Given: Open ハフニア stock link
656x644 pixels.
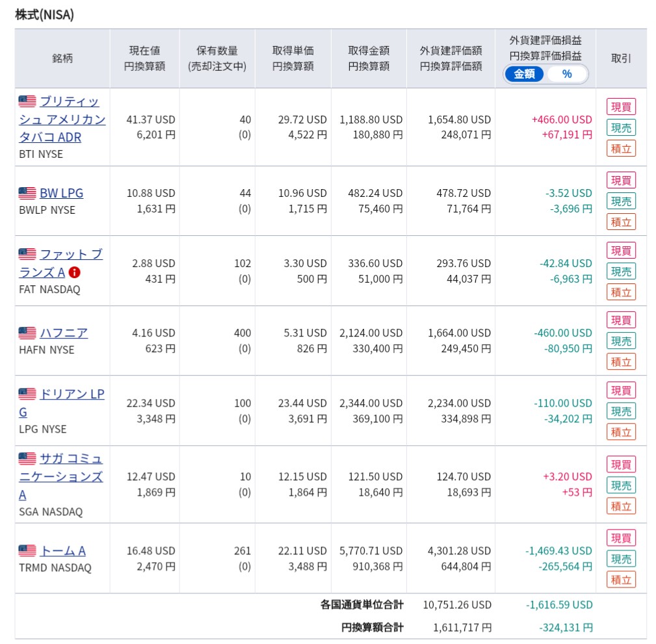Looking at the screenshot, I should (64, 333).
